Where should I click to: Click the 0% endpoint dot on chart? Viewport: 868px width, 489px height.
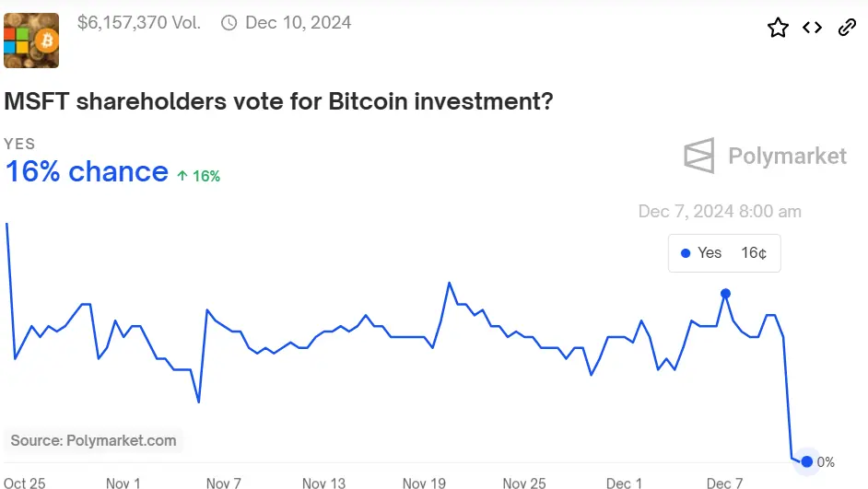[x=807, y=461]
